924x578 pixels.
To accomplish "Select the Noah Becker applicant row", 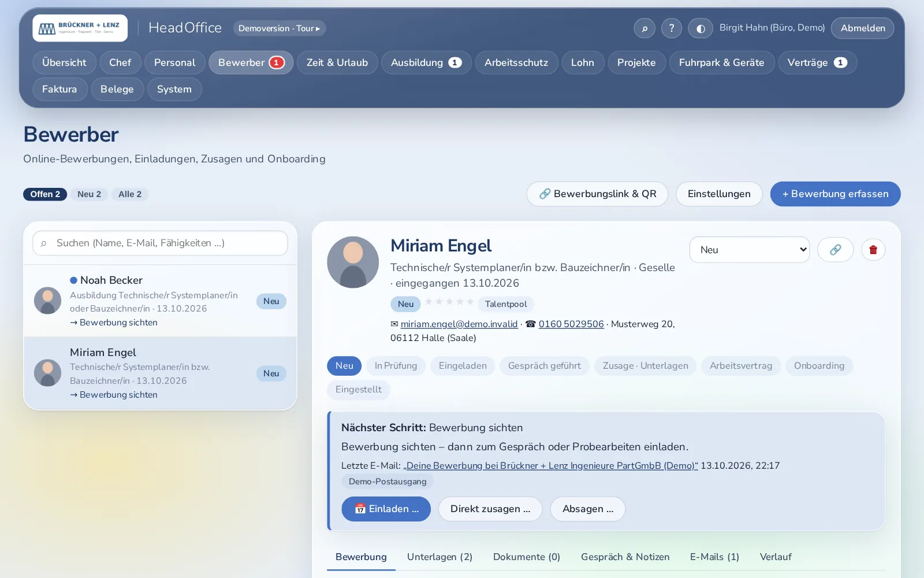I will pyautogui.click(x=160, y=301).
